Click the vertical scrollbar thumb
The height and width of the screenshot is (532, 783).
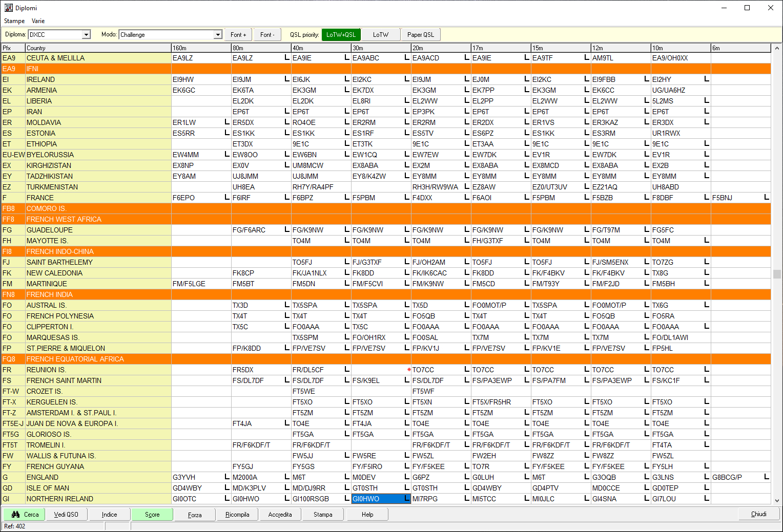[777, 274]
